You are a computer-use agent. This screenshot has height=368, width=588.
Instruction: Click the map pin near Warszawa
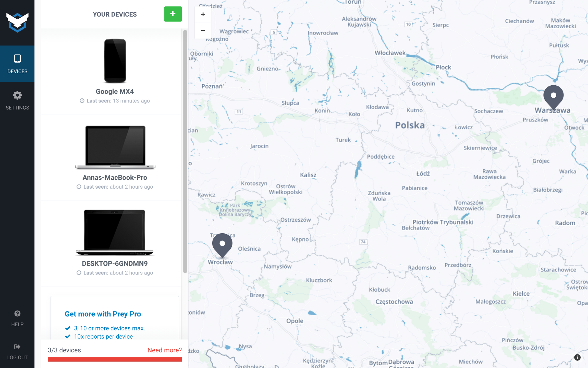(x=553, y=97)
